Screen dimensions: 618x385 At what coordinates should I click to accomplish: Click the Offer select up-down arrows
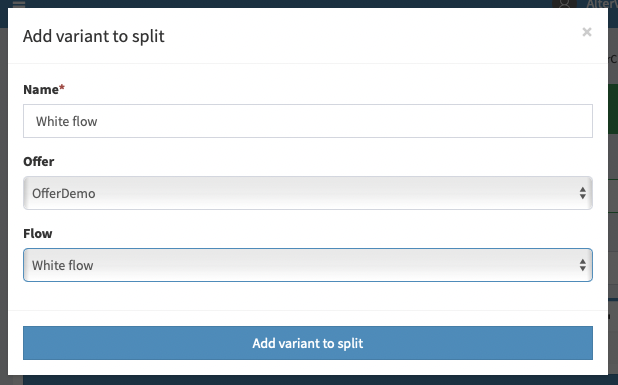click(x=583, y=193)
